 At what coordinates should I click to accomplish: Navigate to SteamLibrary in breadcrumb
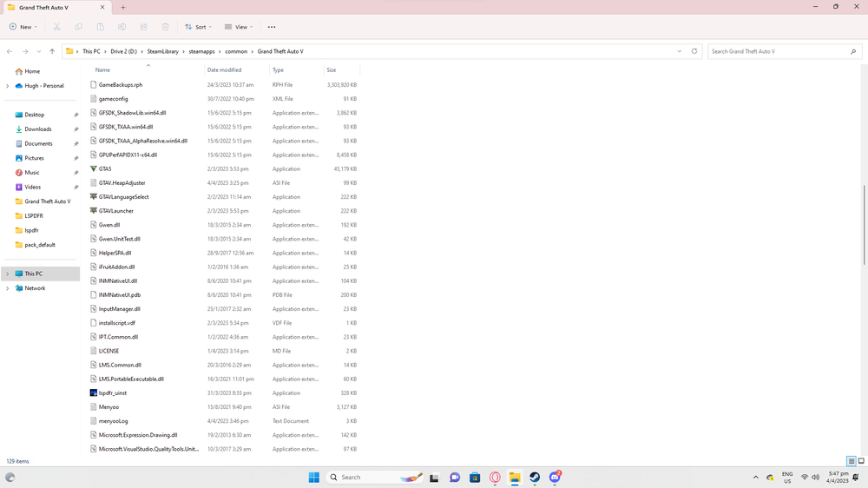tap(163, 51)
